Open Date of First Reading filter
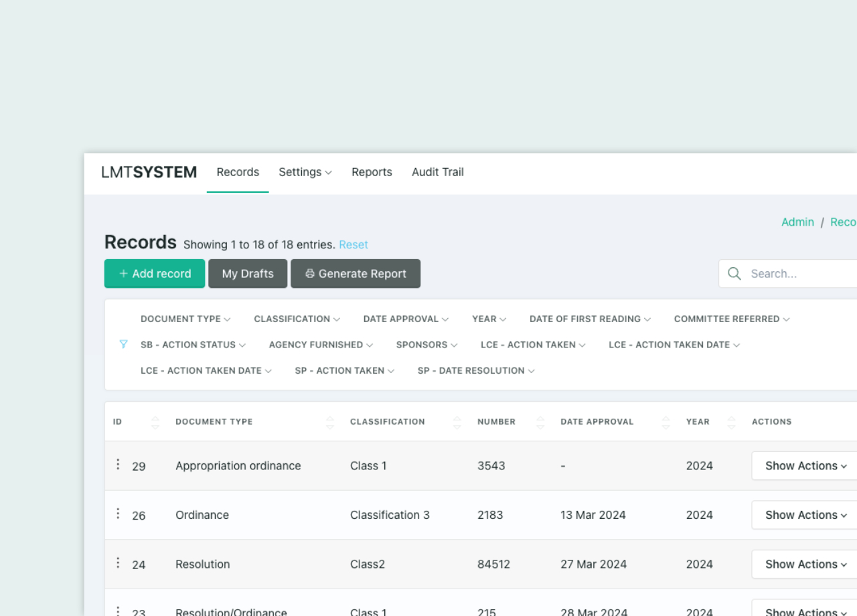This screenshot has width=857, height=616. [x=591, y=319]
